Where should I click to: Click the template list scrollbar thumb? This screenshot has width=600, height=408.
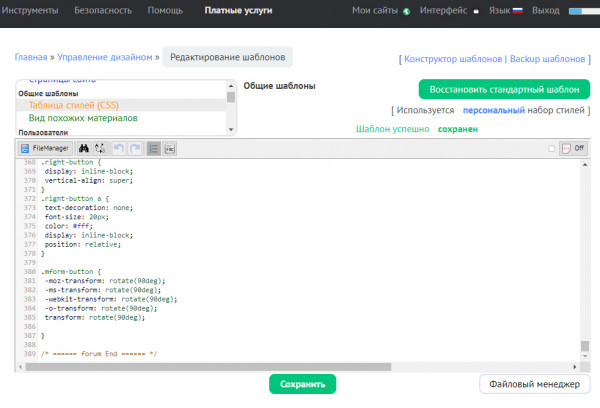click(231, 97)
